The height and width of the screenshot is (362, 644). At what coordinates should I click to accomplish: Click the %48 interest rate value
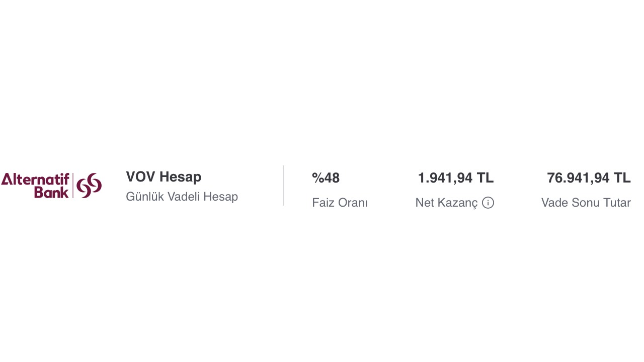pos(326,178)
